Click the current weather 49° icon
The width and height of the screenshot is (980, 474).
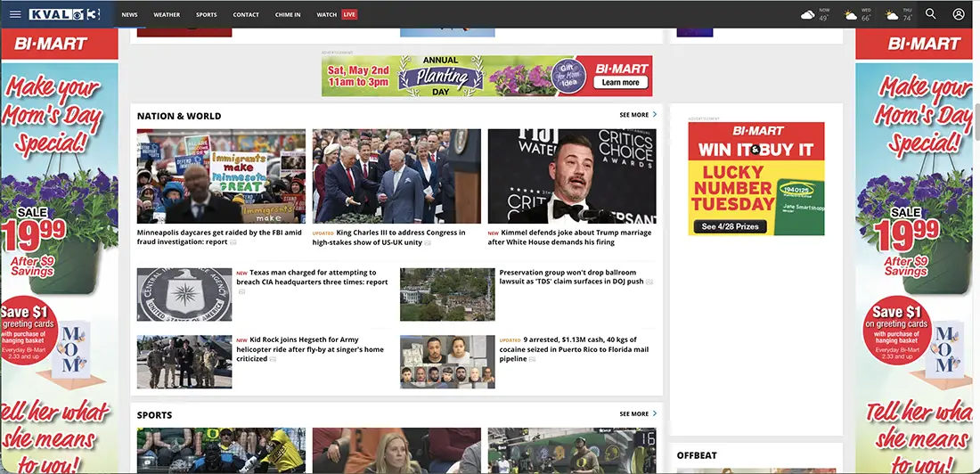(807, 15)
